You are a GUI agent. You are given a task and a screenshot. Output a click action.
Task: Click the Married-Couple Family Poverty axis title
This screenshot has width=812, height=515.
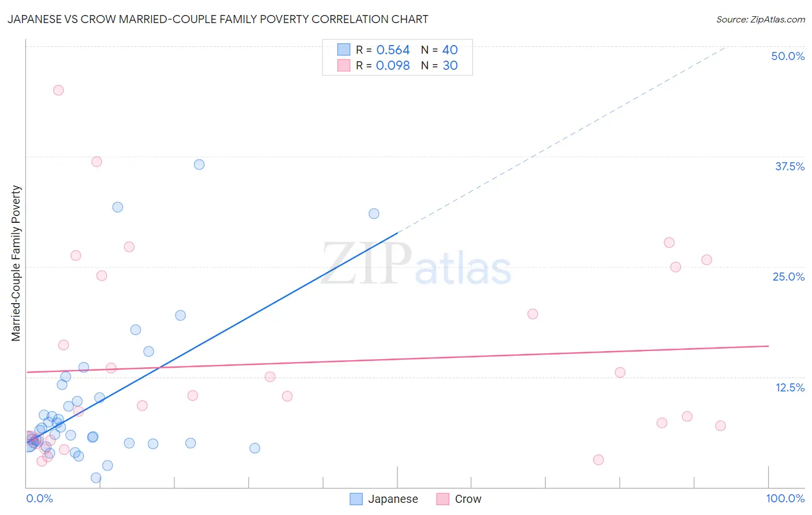16,263
